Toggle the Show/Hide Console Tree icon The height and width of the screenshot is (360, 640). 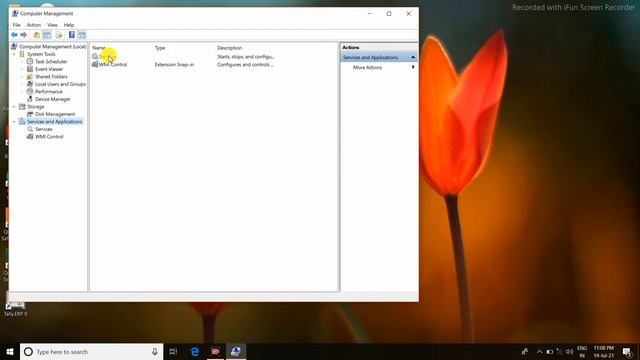pyautogui.click(x=47, y=35)
